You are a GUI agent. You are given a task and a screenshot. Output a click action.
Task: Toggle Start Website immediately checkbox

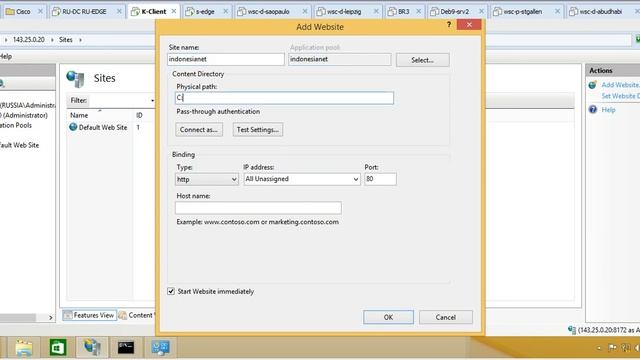click(171, 291)
